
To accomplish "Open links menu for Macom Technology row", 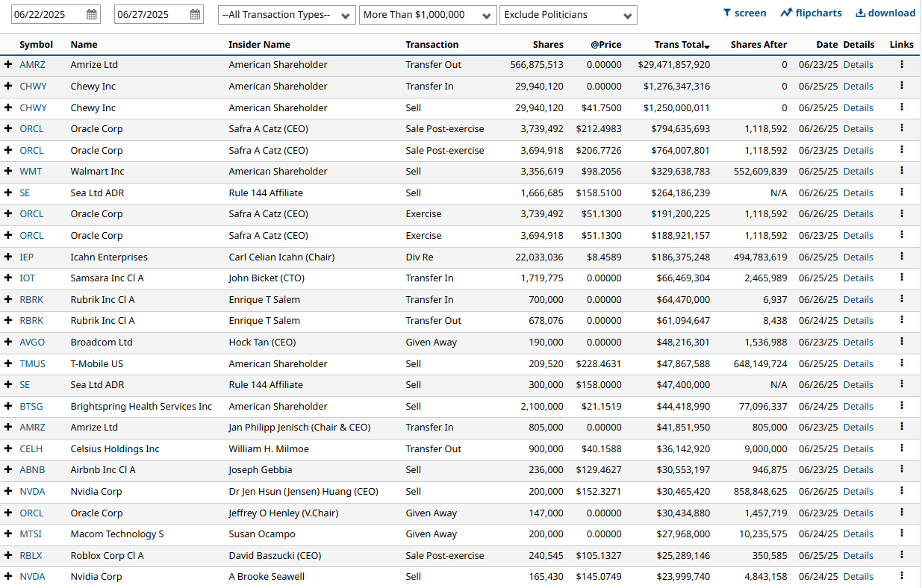I will [x=902, y=534].
